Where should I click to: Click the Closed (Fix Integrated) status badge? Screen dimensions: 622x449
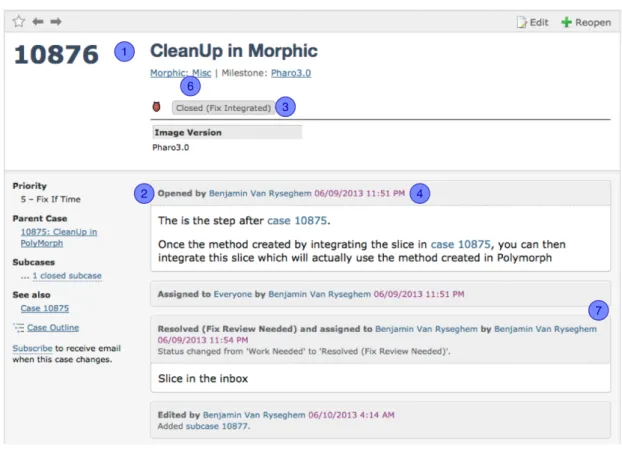223,108
